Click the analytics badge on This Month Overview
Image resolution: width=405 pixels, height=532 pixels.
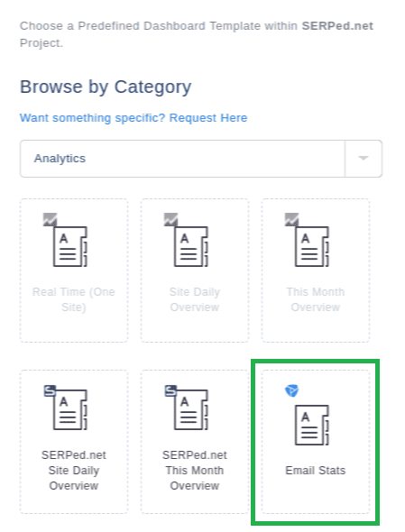click(x=291, y=219)
